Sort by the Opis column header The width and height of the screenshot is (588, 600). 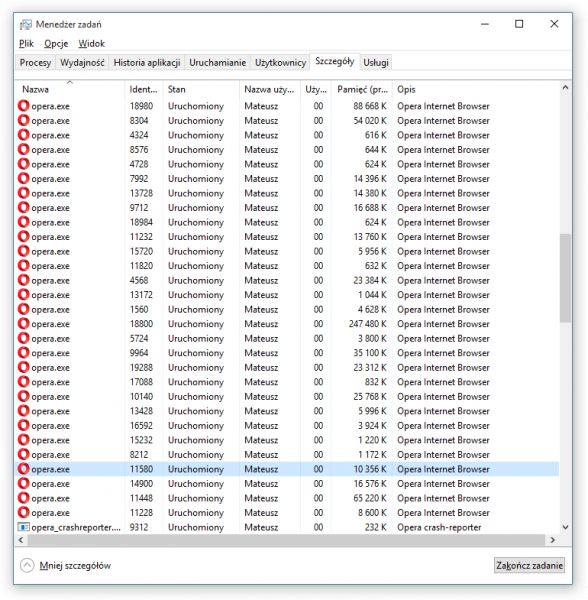click(476, 89)
